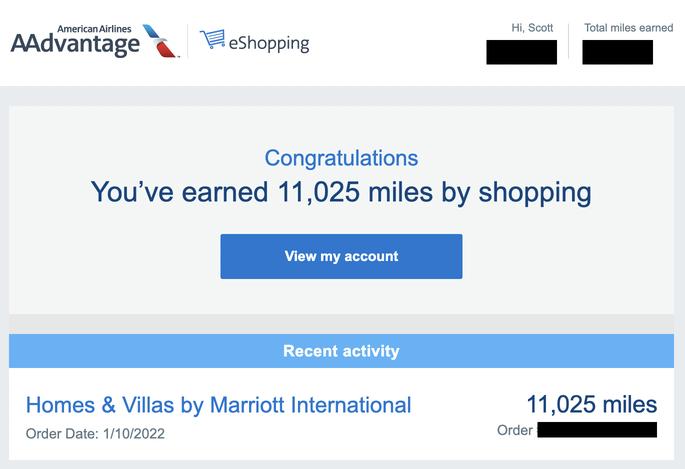Open View my account
The width and height of the screenshot is (685, 469).
(x=341, y=256)
